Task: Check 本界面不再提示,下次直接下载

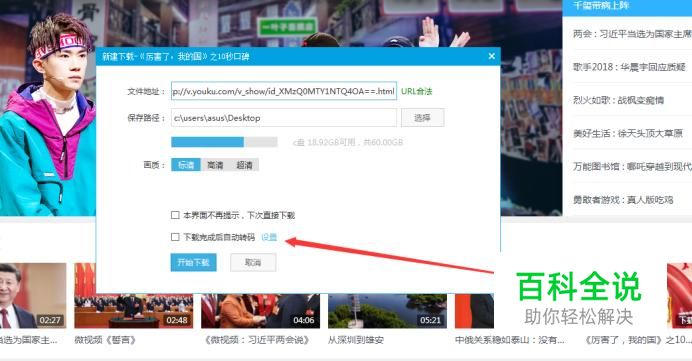Action: click(175, 215)
